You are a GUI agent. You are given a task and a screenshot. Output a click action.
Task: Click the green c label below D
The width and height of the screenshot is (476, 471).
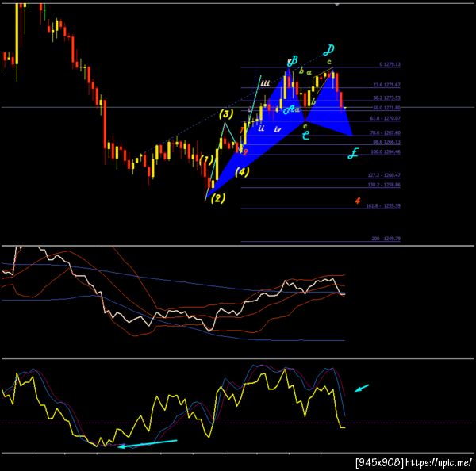point(328,62)
